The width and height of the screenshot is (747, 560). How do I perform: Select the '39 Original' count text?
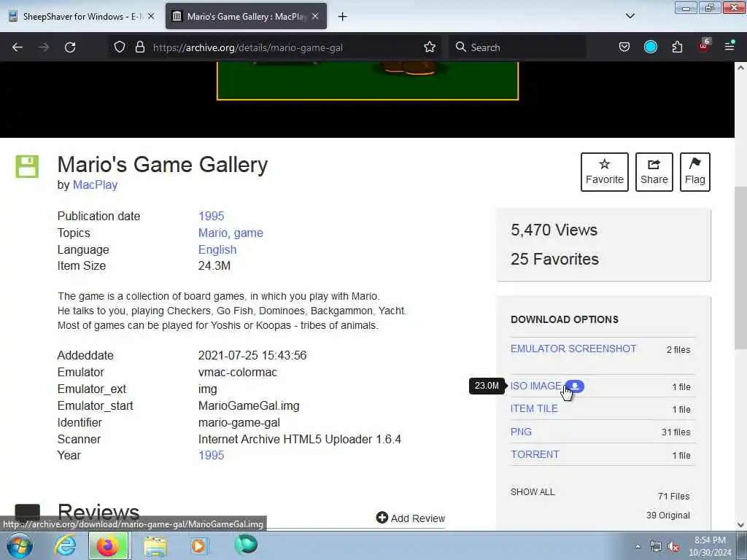coord(668,516)
